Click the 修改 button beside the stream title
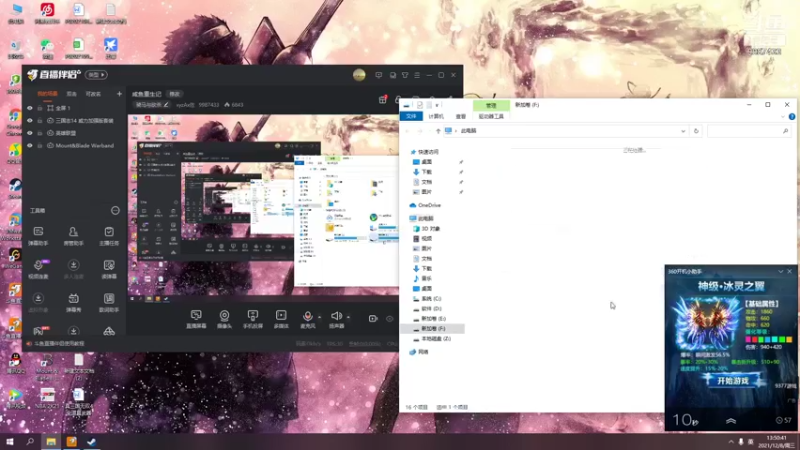The image size is (800, 450). coord(174,94)
